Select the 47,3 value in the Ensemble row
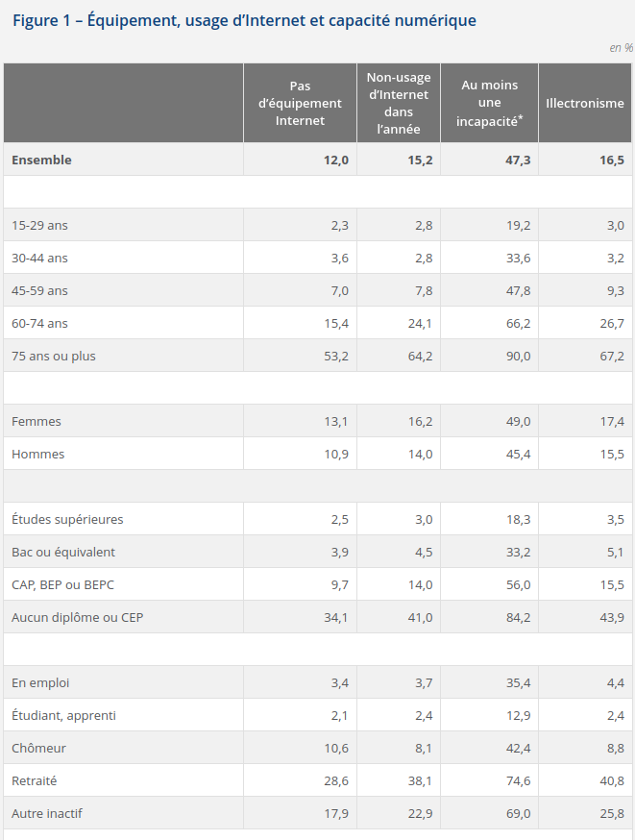 [517, 160]
